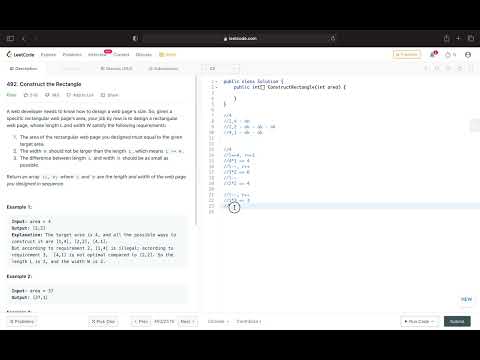480x360 pixels.
Task: Go to the next problem with Next
Action: pyautogui.click(x=188, y=321)
